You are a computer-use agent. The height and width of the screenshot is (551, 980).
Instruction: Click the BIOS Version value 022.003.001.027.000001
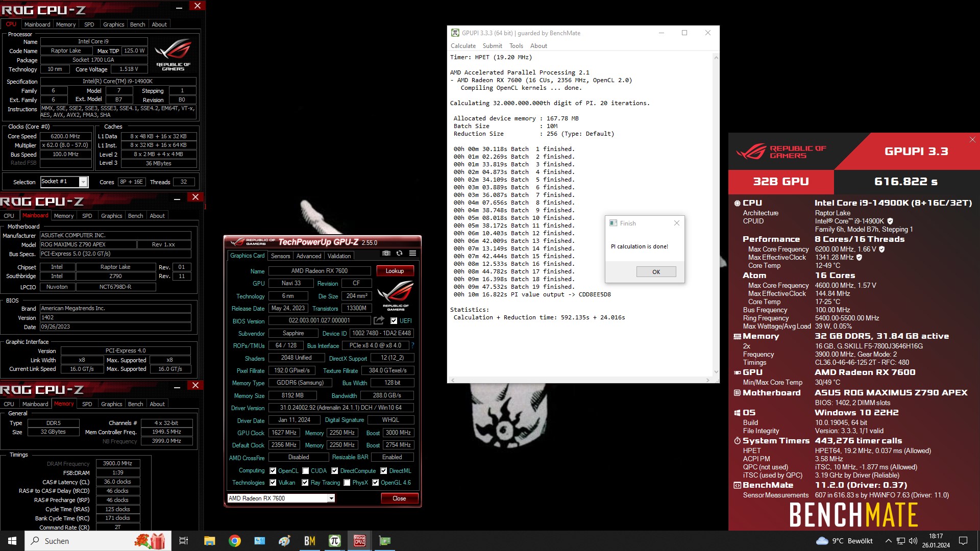(320, 320)
